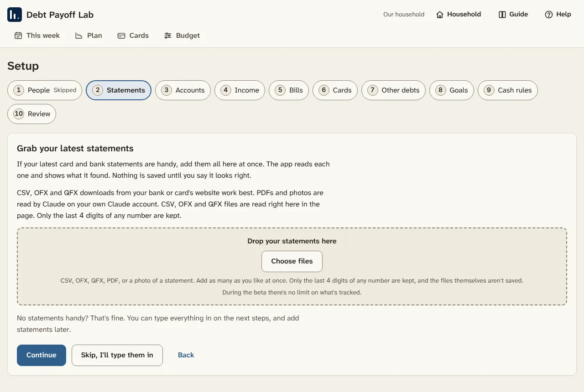The image size is (584, 392).
Task: Follow the Back link
Action: click(x=186, y=355)
